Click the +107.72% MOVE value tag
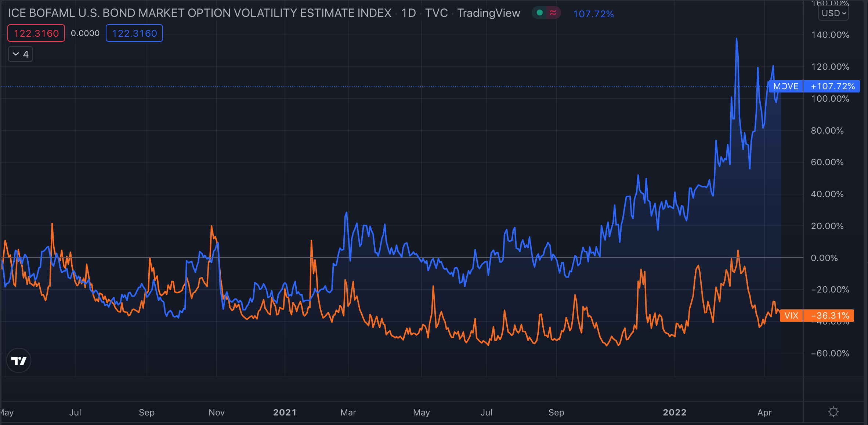This screenshot has height=425, width=868. point(833,86)
